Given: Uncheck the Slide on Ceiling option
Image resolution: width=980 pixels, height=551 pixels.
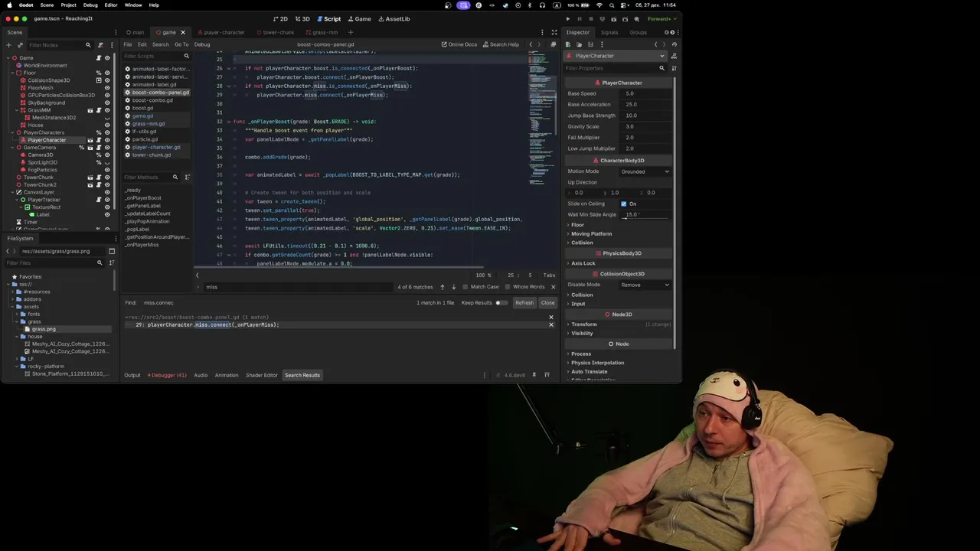Looking at the screenshot, I should click(x=623, y=204).
